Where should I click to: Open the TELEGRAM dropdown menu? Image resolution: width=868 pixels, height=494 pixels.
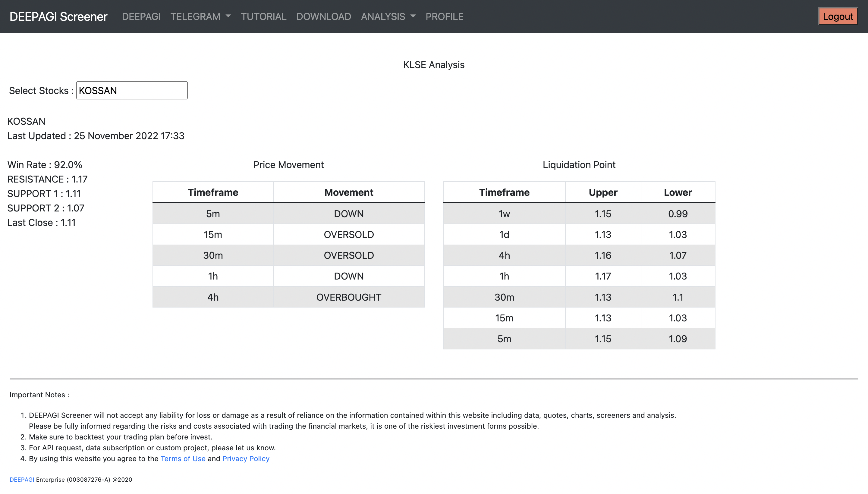tap(200, 16)
